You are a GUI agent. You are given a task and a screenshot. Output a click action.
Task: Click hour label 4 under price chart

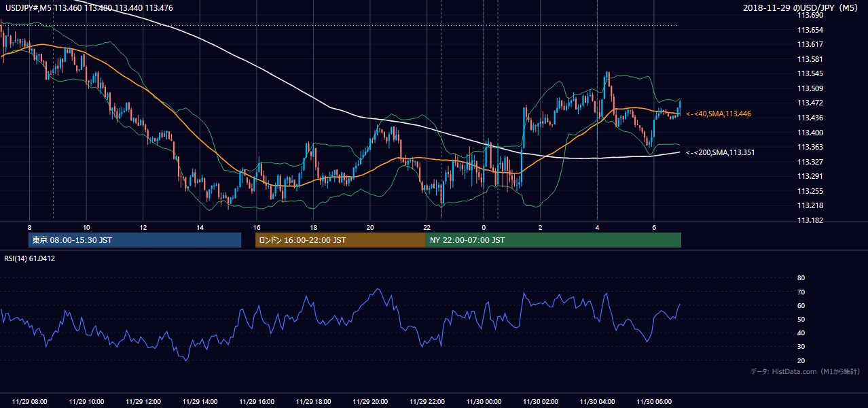597,226
